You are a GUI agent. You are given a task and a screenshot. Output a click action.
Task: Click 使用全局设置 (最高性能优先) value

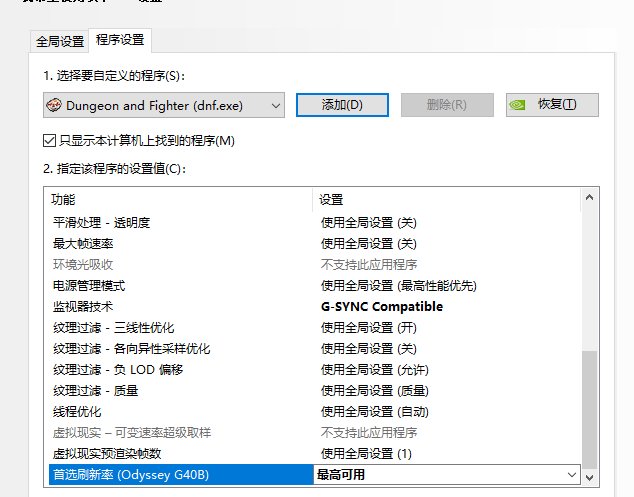(x=399, y=286)
